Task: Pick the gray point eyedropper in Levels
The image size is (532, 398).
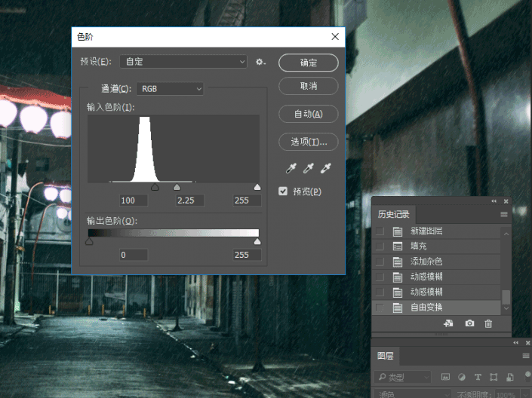Action: [x=308, y=168]
